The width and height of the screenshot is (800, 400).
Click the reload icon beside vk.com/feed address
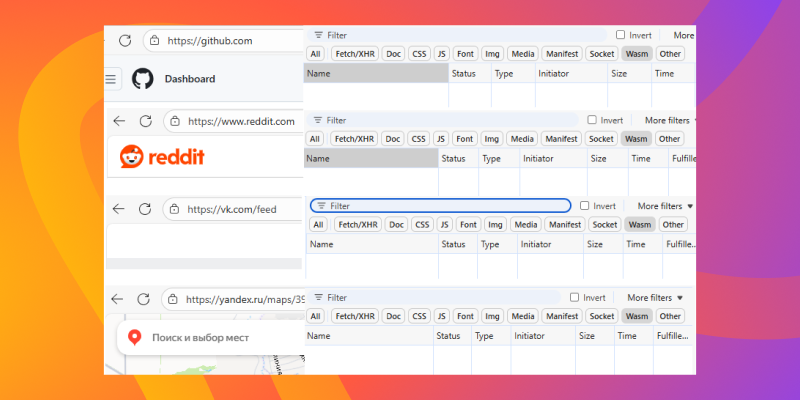(145, 209)
